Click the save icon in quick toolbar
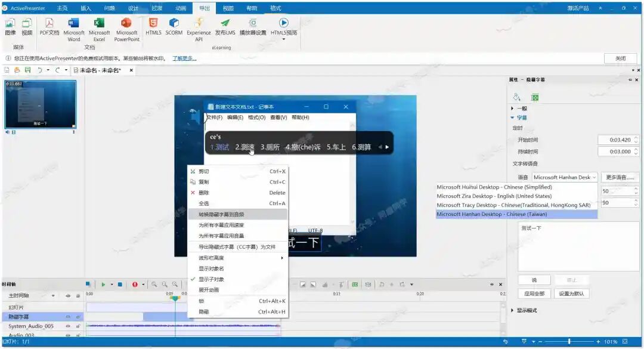Viewport: 644px width, 349px height. pyautogui.click(x=27, y=70)
